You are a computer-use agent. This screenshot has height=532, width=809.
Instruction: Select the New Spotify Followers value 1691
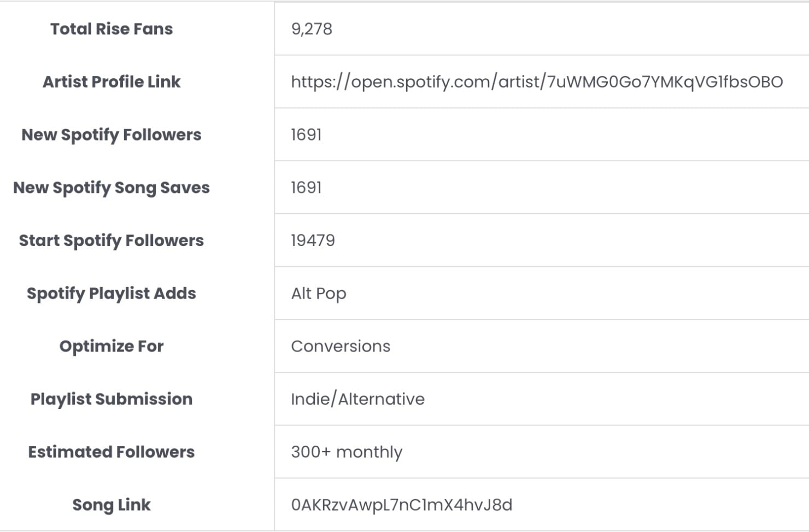click(306, 135)
